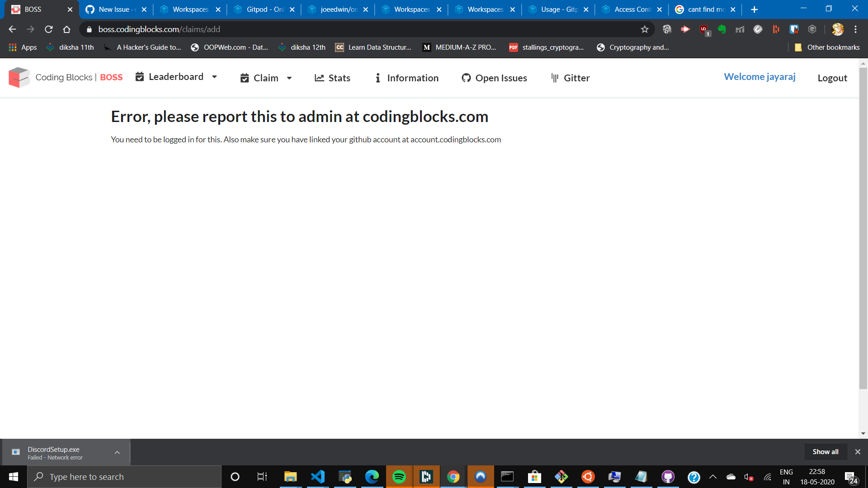
Task: Open the Gitter chat link
Action: point(570,78)
